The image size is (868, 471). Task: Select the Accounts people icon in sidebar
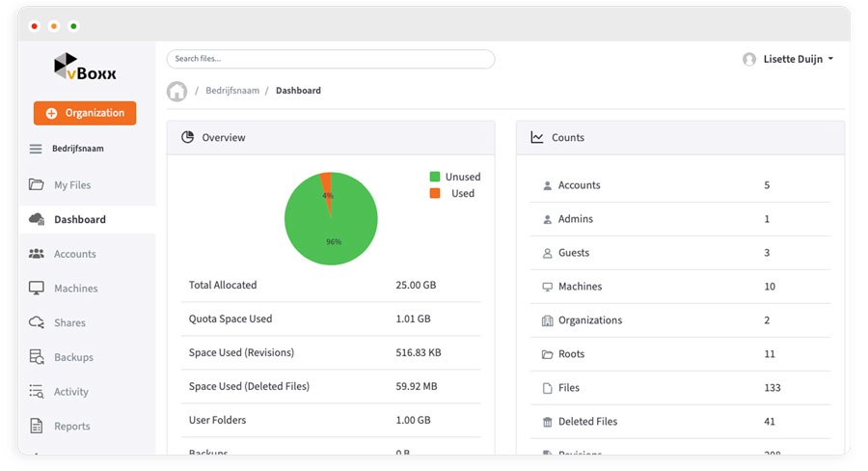(x=37, y=254)
